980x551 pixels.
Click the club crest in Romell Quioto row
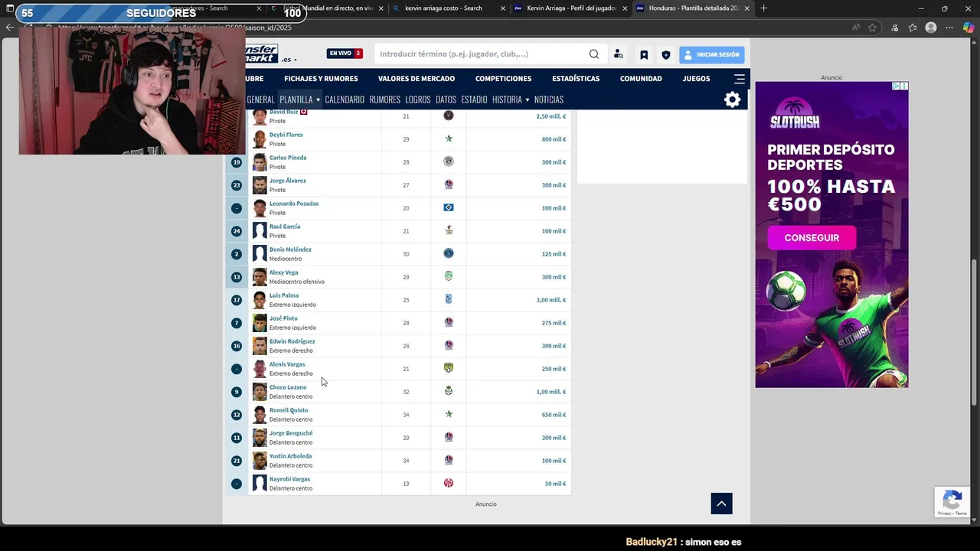(x=449, y=414)
